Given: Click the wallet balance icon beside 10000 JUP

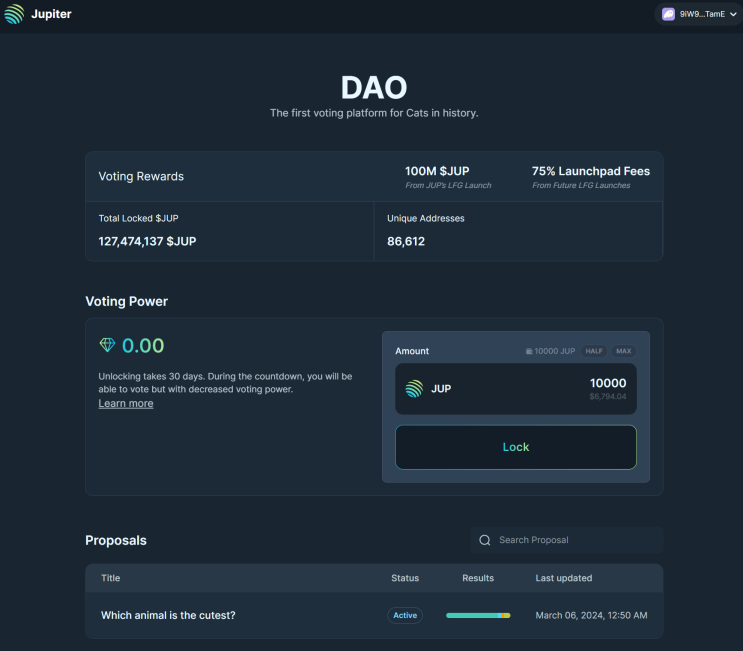Looking at the screenshot, I should [x=529, y=351].
